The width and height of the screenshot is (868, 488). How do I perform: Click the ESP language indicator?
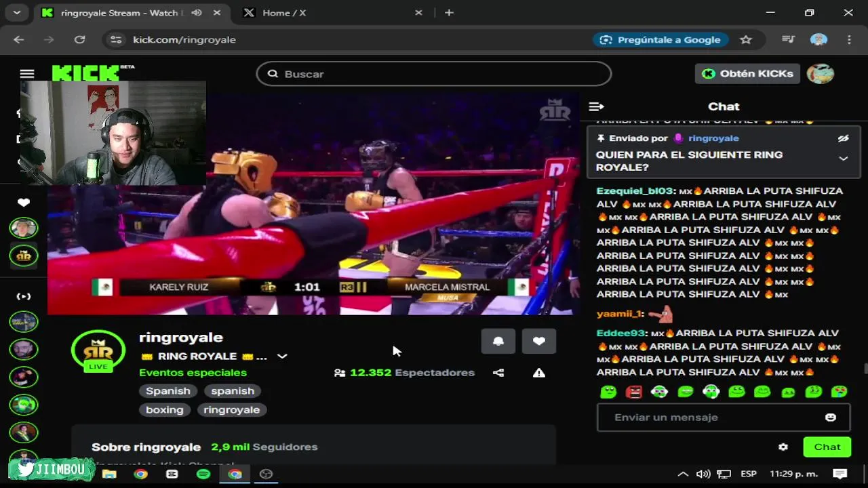[749, 474]
